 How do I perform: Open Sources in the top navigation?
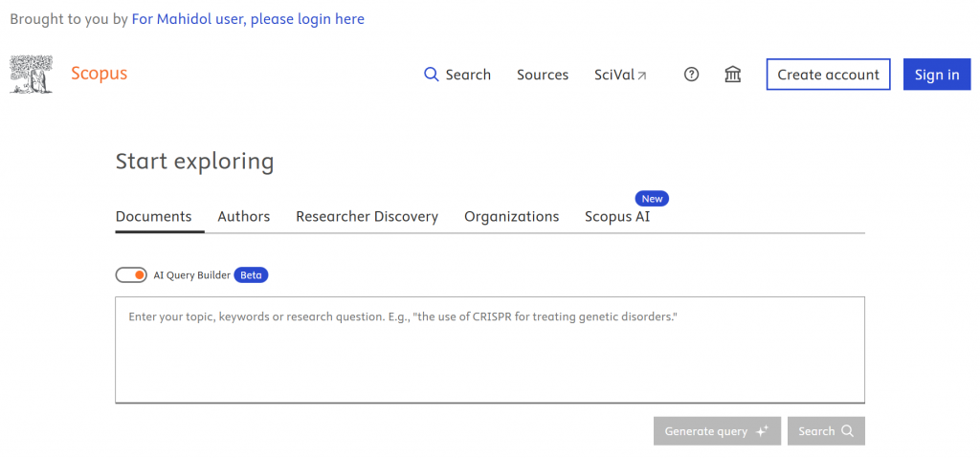(x=542, y=75)
